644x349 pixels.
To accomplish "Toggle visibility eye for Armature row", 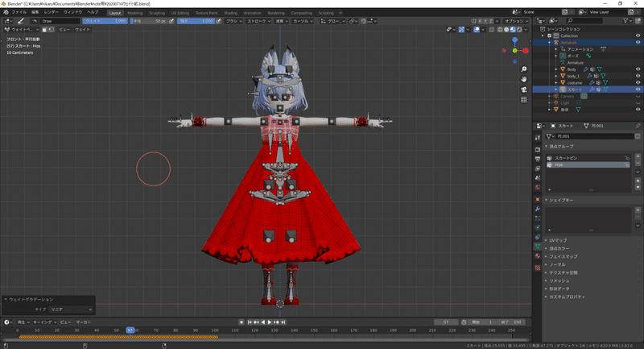I will point(638,43).
